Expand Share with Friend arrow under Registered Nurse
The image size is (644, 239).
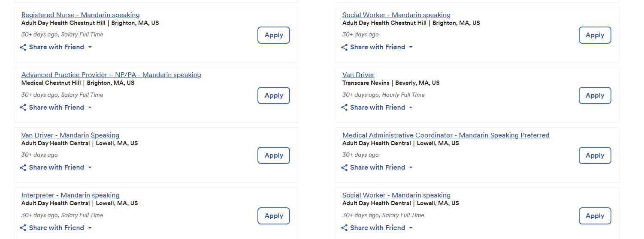pyautogui.click(x=90, y=47)
